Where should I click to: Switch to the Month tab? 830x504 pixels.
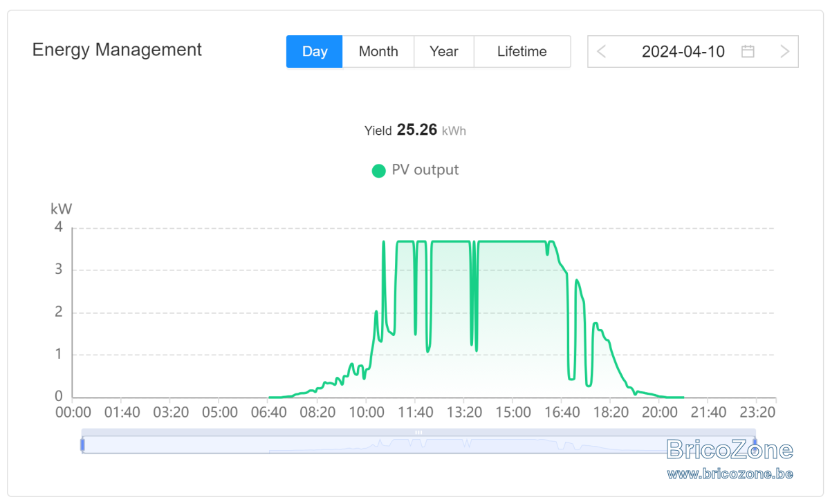pyautogui.click(x=378, y=52)
